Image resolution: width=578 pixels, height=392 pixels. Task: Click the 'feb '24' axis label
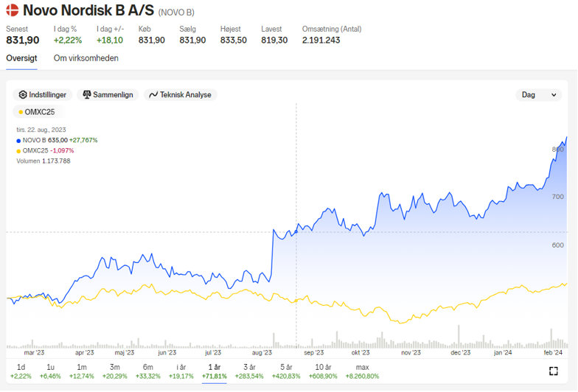pyautogui.click(x=553, y=352)
